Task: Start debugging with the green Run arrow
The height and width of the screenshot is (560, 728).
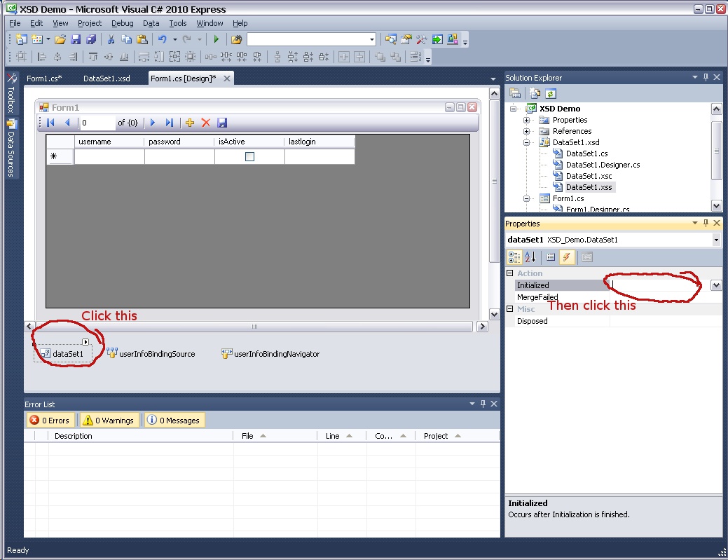Action: 217,39
